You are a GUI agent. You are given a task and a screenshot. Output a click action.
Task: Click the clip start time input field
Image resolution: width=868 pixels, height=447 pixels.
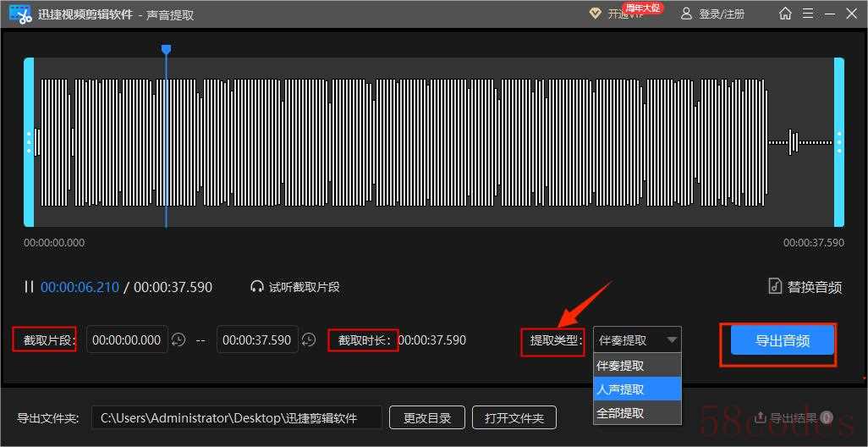point(127,340)
